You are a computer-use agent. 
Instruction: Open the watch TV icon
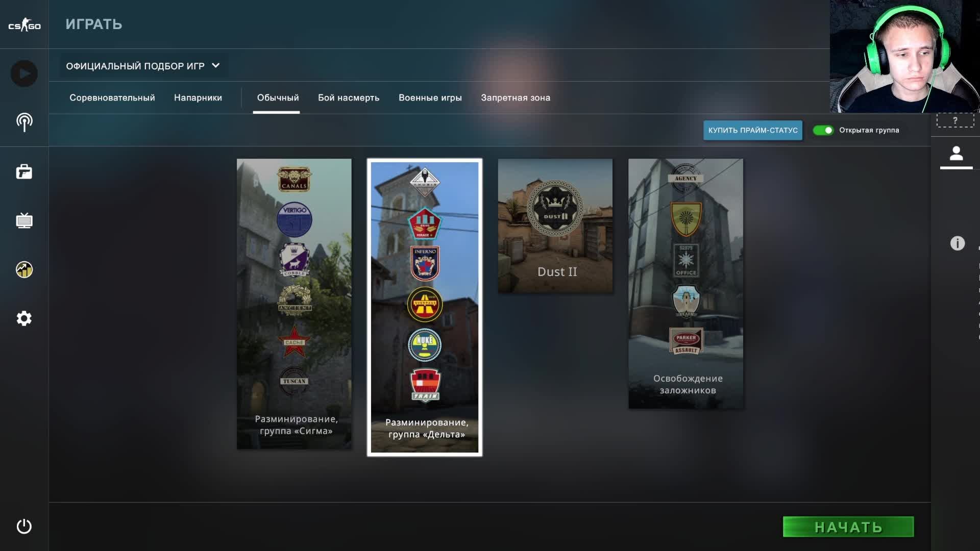24,220
